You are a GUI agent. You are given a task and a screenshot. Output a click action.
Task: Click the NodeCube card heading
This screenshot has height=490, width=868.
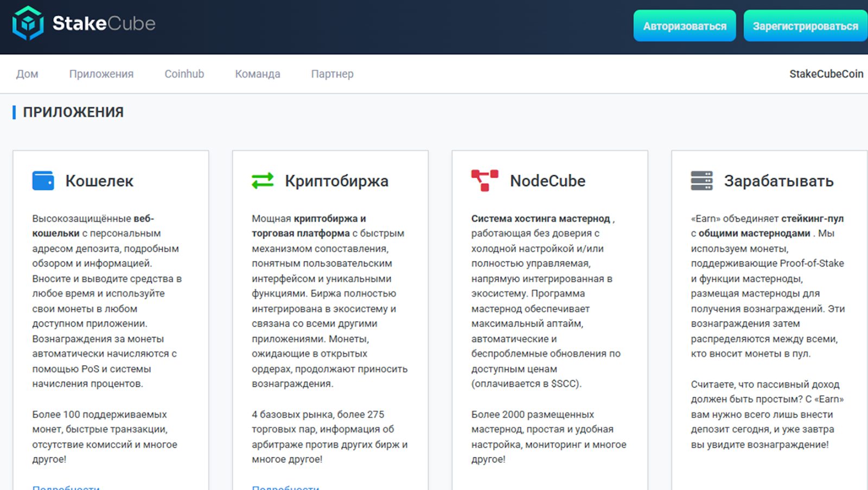548,181
